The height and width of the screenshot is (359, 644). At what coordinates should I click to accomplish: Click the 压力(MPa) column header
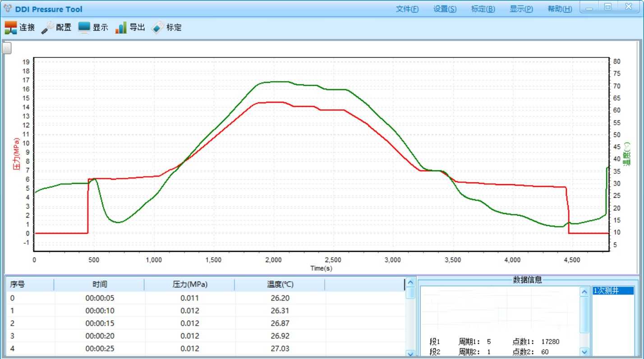click(190, 285)
